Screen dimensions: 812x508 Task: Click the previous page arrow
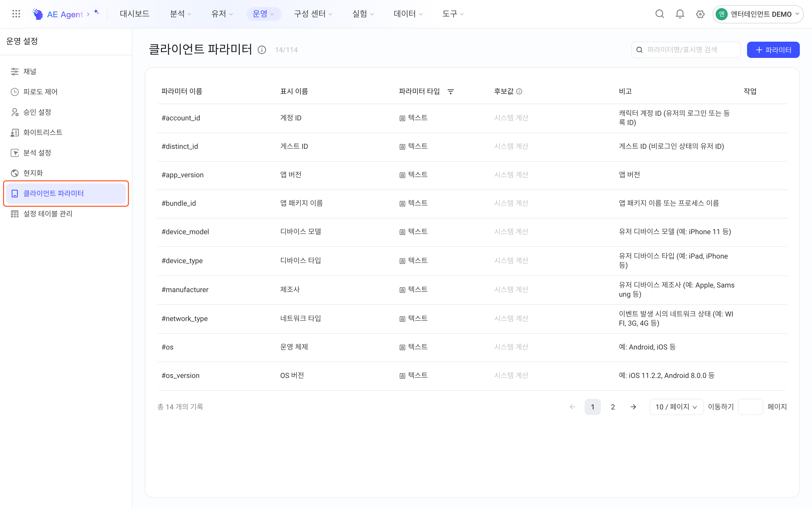pos(572,407)
